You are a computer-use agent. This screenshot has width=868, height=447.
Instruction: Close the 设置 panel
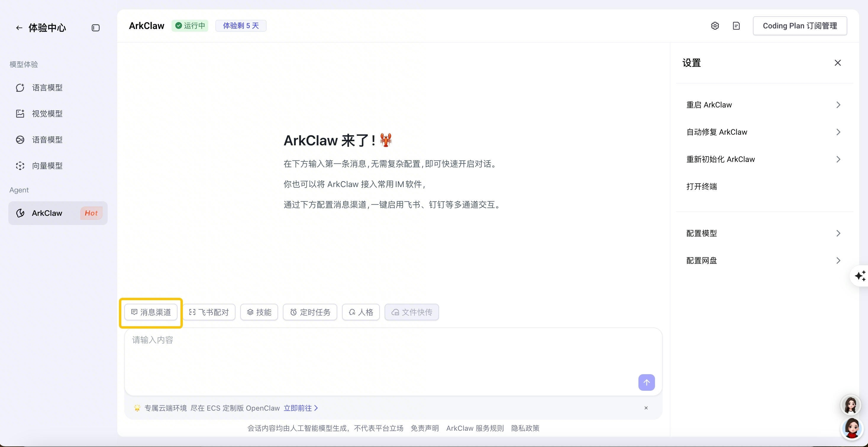[838, 63]
